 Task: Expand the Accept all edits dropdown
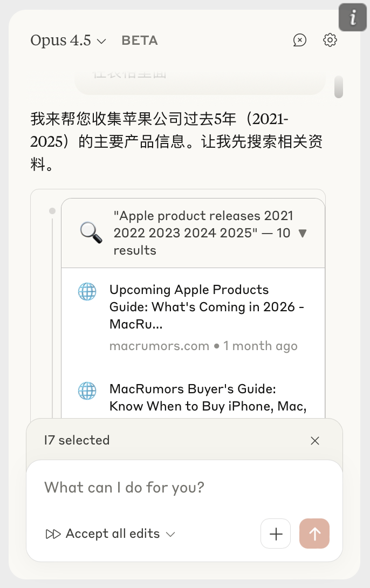(171, 535)
